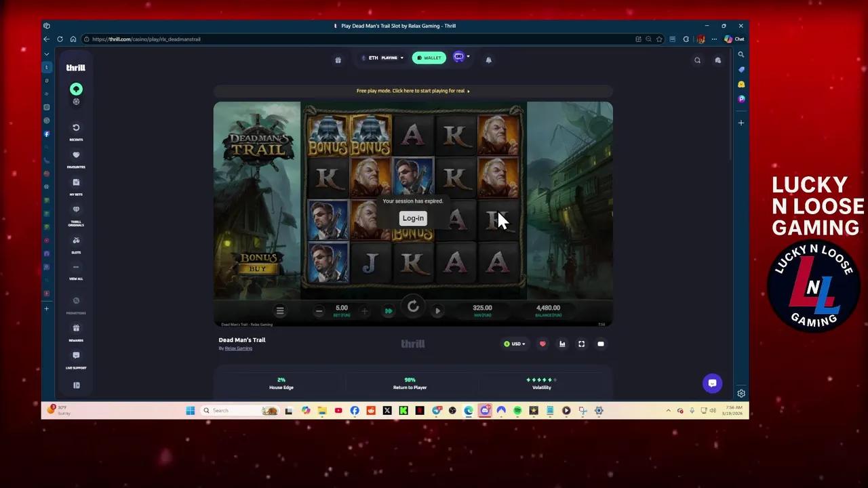Open the Windows Start menu

pos(191,411)
